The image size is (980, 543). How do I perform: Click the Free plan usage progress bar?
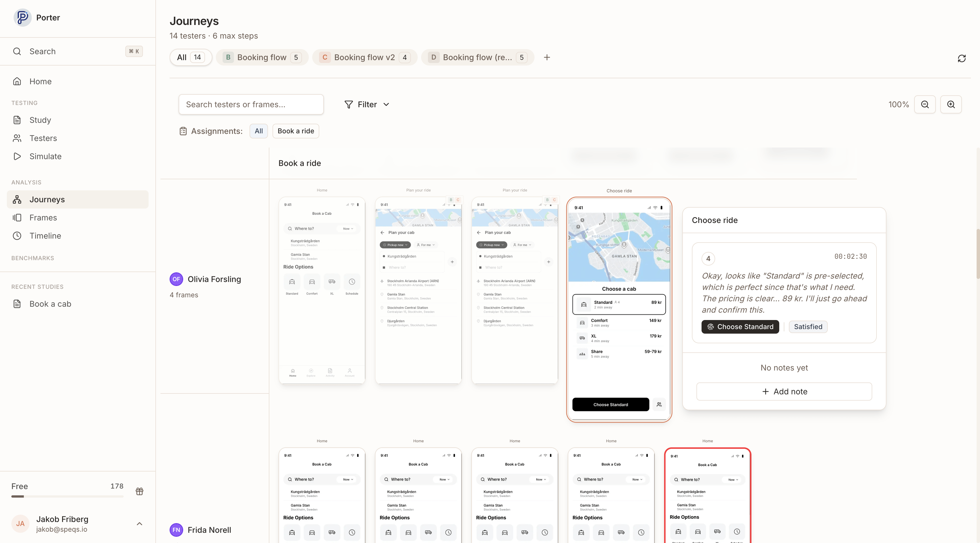[67, 496]
